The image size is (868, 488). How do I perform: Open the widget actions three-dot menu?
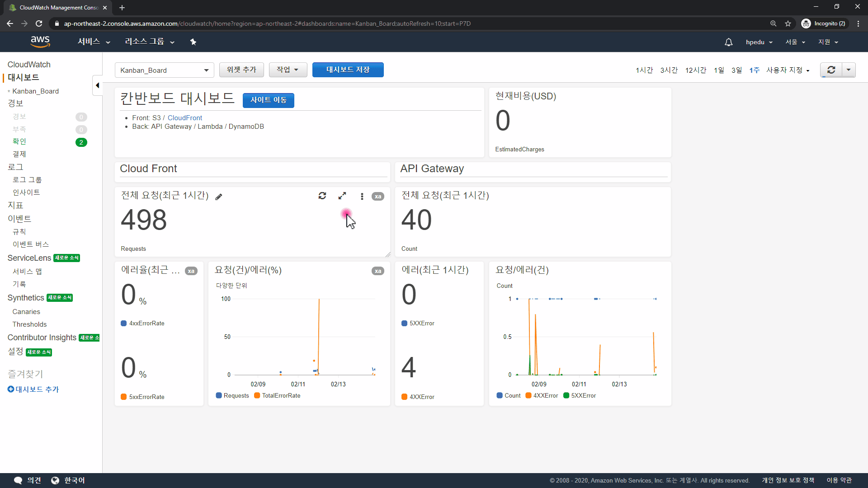tap(362, 196)
